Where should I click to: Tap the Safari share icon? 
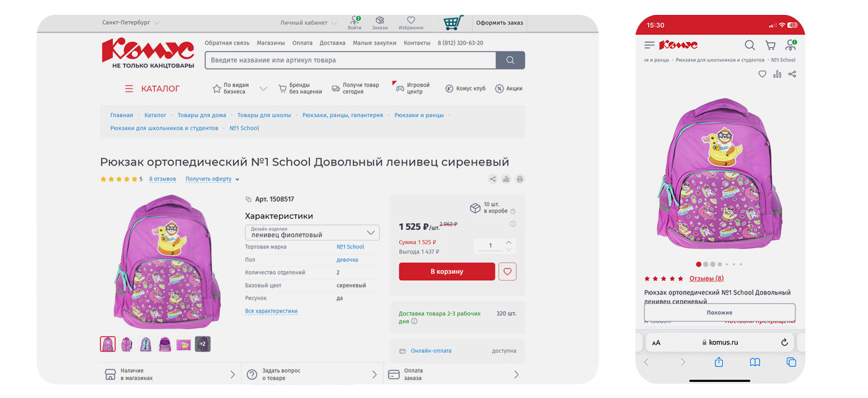point(719,362)
